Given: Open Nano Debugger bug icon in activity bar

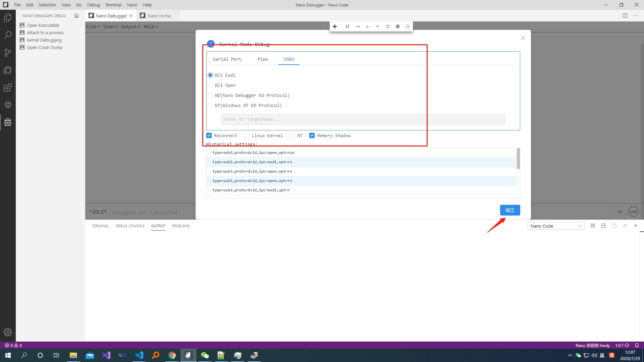Looking at the screenshot, I should pos(8,122).
